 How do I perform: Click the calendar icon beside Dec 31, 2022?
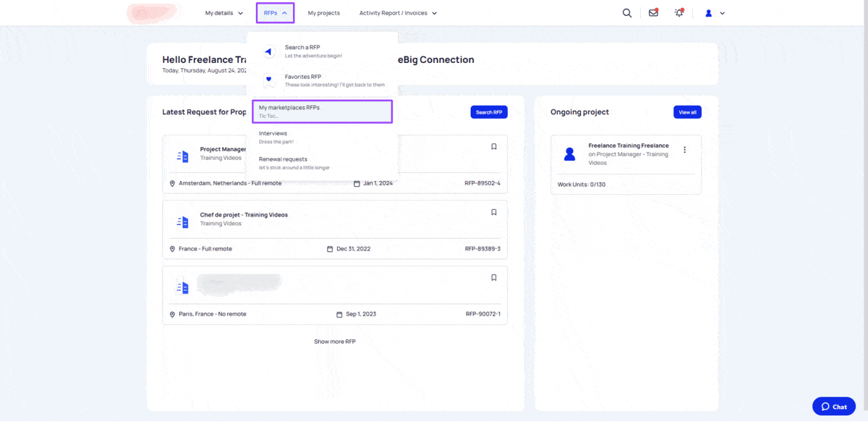tap(331, 249)
